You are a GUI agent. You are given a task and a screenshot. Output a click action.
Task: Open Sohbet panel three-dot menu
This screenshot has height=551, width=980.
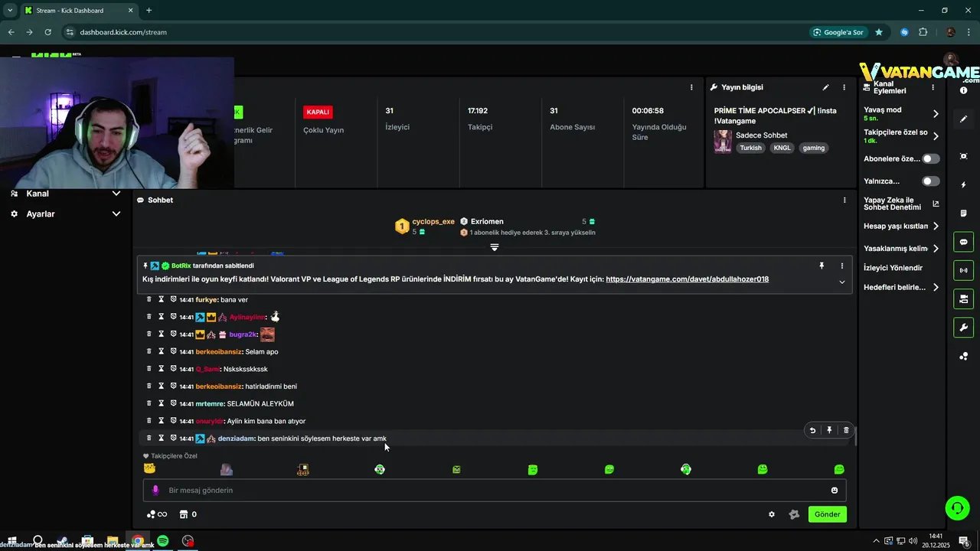(x=844, y=200)
